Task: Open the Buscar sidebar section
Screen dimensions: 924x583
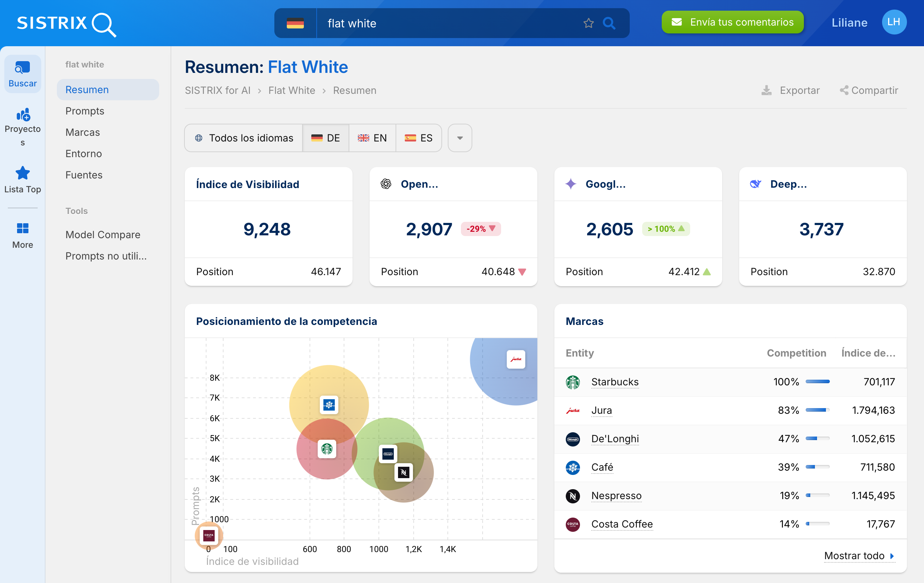Action: point(23,74)
